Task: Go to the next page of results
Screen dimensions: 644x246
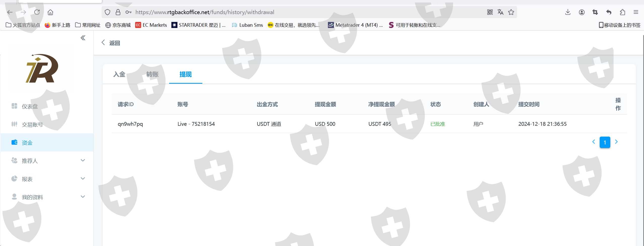Action: [616, 142]
